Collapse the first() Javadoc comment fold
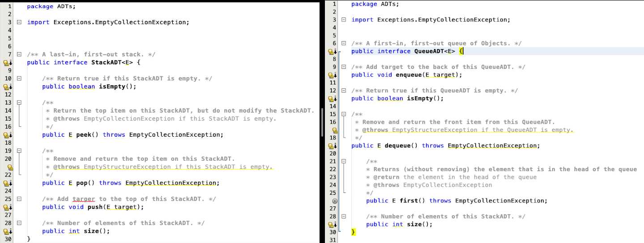 point(344,161)
